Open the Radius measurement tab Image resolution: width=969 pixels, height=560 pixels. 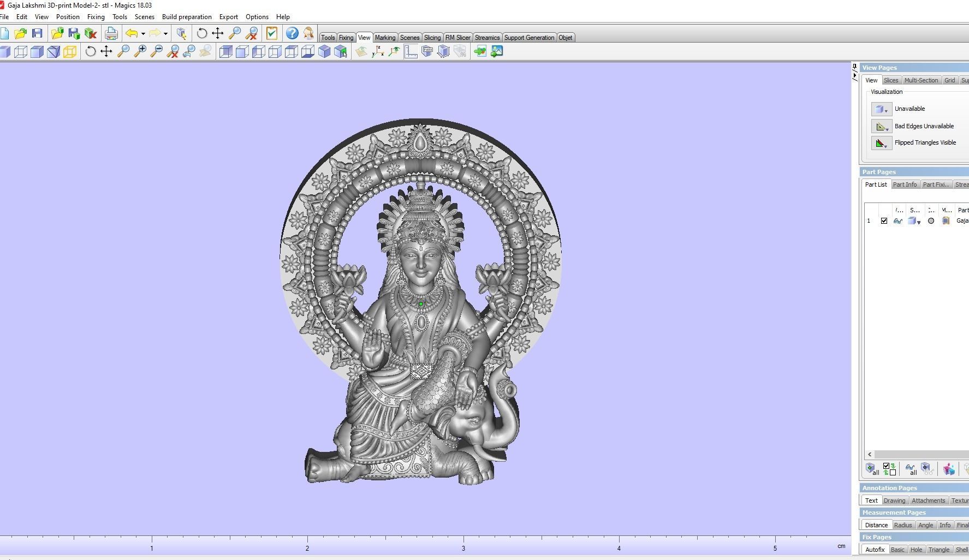[902, 525]
